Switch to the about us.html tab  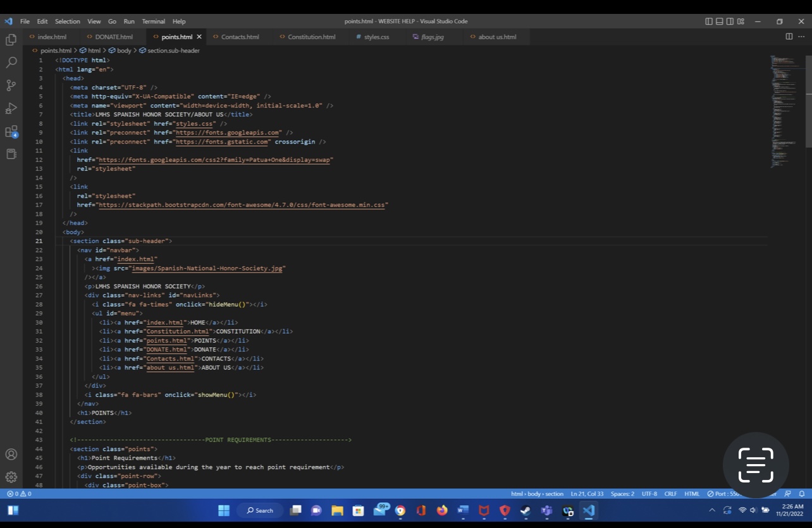tap(497, 37)
